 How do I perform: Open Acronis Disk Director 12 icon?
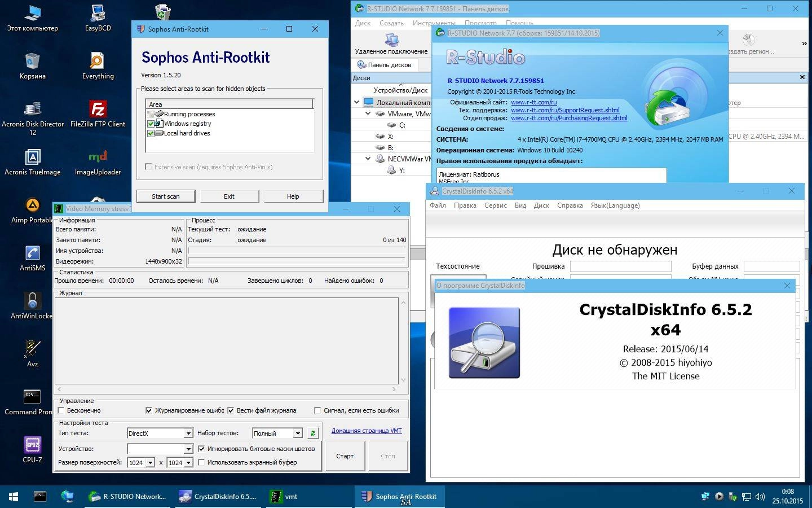pyautogui.click(x=33, y=117)
